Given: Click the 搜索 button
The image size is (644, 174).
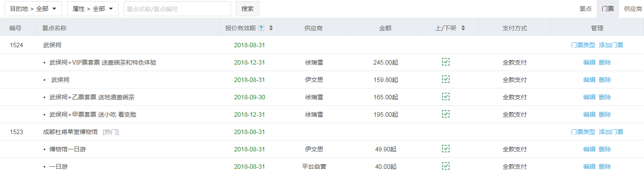Looking at the screenshot, I should click(x=247, y=9).
